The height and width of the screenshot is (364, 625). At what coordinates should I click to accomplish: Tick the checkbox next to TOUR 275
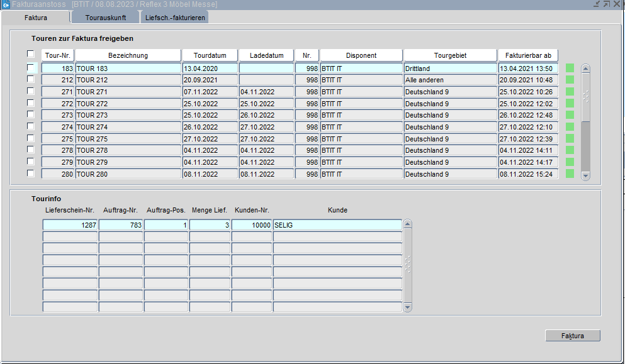pos(30,138)
